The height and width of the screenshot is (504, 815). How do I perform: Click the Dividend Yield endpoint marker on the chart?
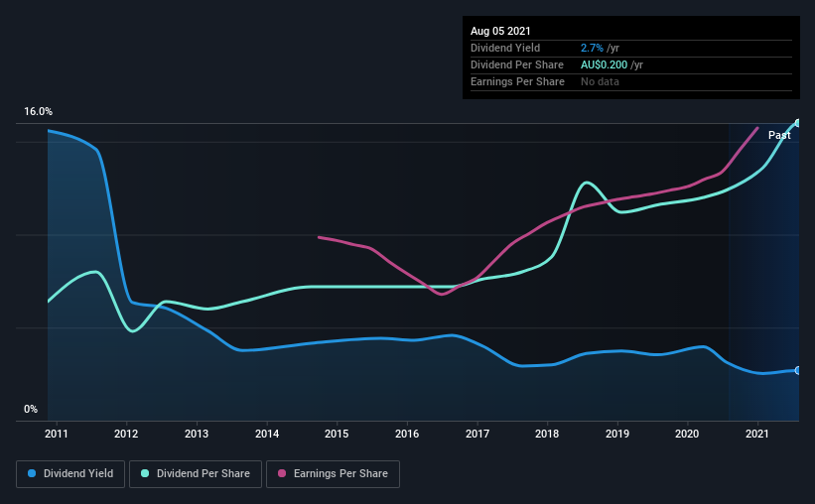[x=797, y=370]
